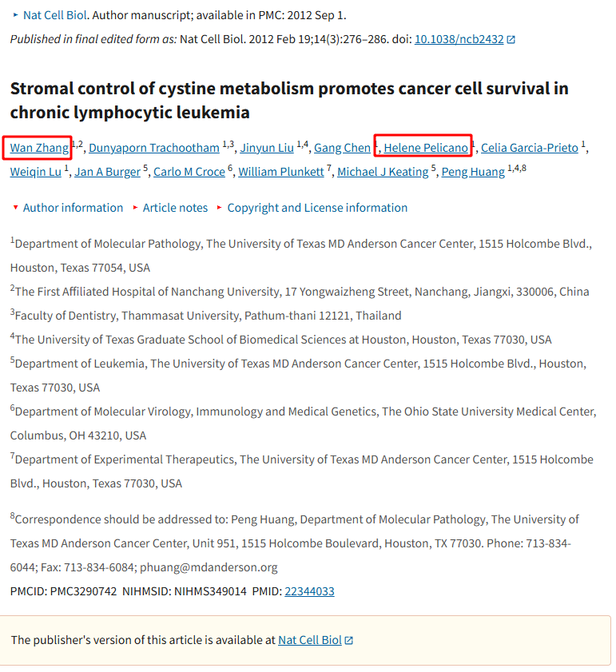Open author Celia Garcia-Prieto's link

tap(530, 148)
